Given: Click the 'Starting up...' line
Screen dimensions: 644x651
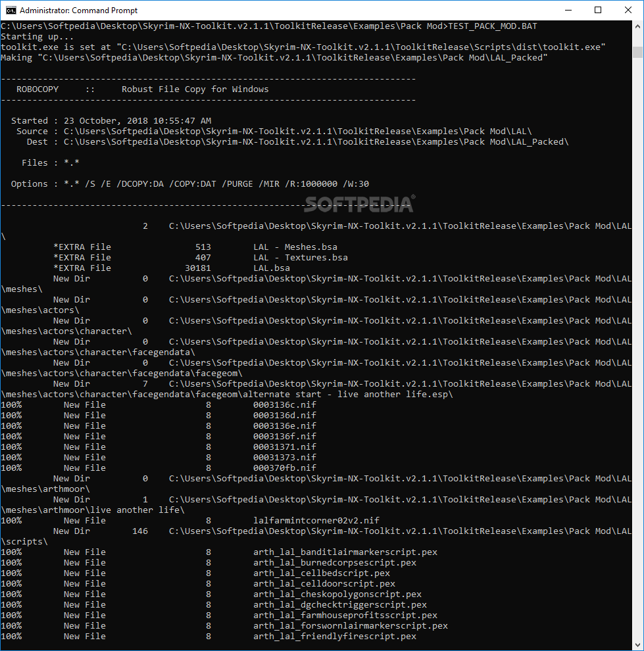Looking at the screenshot, I should point(37,37).
